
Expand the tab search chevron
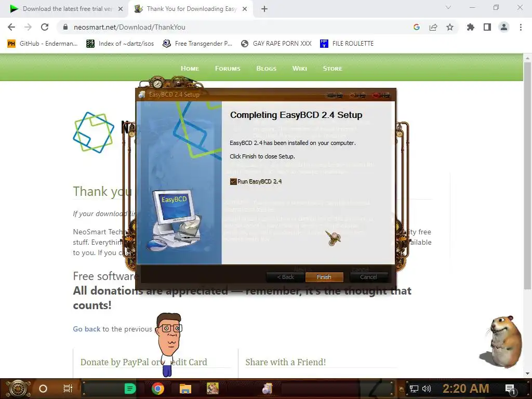click(448, 7)
